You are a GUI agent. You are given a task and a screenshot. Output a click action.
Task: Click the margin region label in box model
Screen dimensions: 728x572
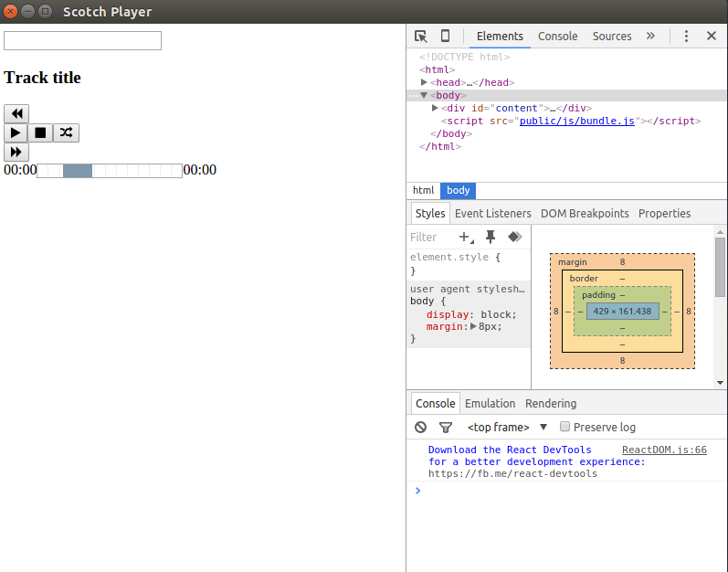(x=572, y=262)
